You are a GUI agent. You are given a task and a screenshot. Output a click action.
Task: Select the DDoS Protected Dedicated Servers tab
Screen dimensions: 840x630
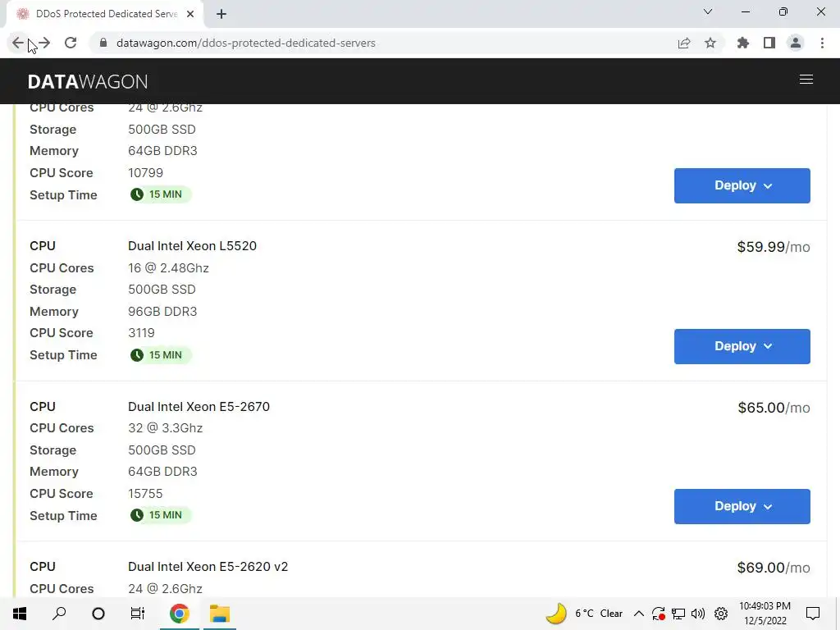tap(105, 14)
